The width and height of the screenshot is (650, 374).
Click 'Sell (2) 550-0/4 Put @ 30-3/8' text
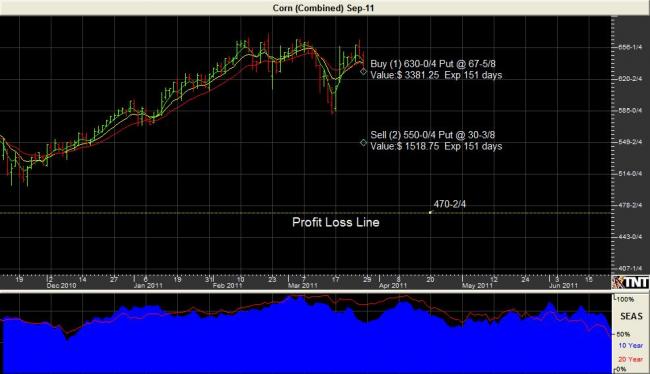click(433, 135)
